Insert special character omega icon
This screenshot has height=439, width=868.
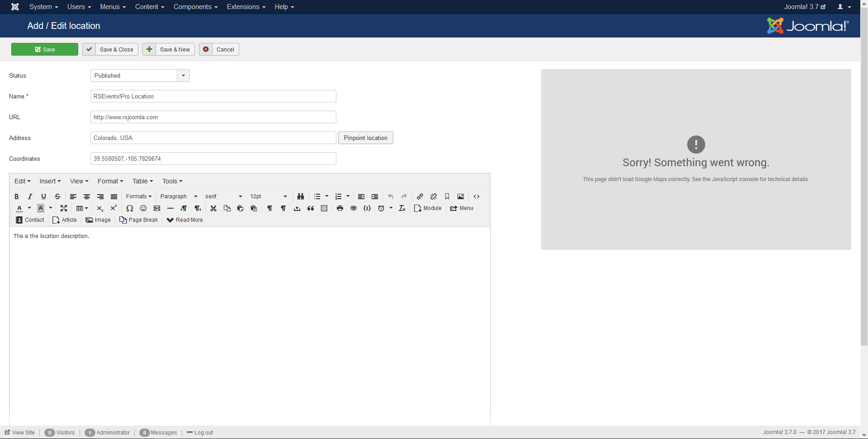(x=130, y=208)
